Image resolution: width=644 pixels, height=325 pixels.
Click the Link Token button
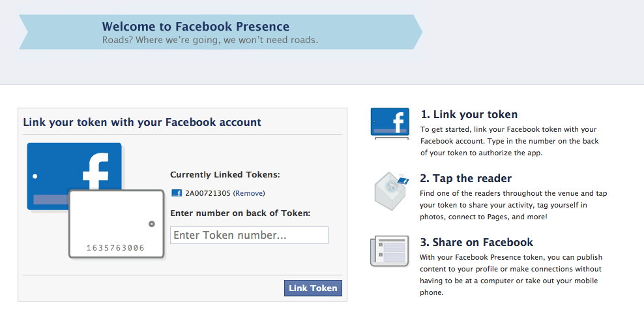[x=313, y=288]
